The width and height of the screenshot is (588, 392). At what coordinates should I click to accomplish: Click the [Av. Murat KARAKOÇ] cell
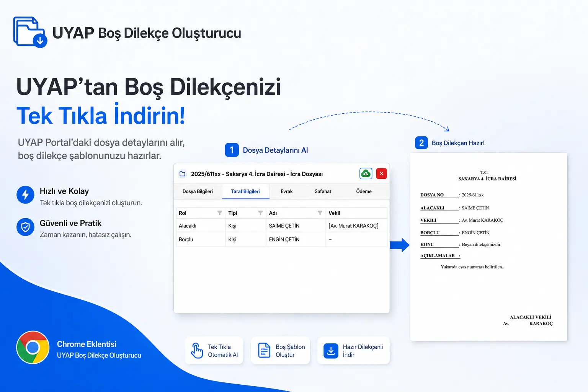[x=356, y=226]
